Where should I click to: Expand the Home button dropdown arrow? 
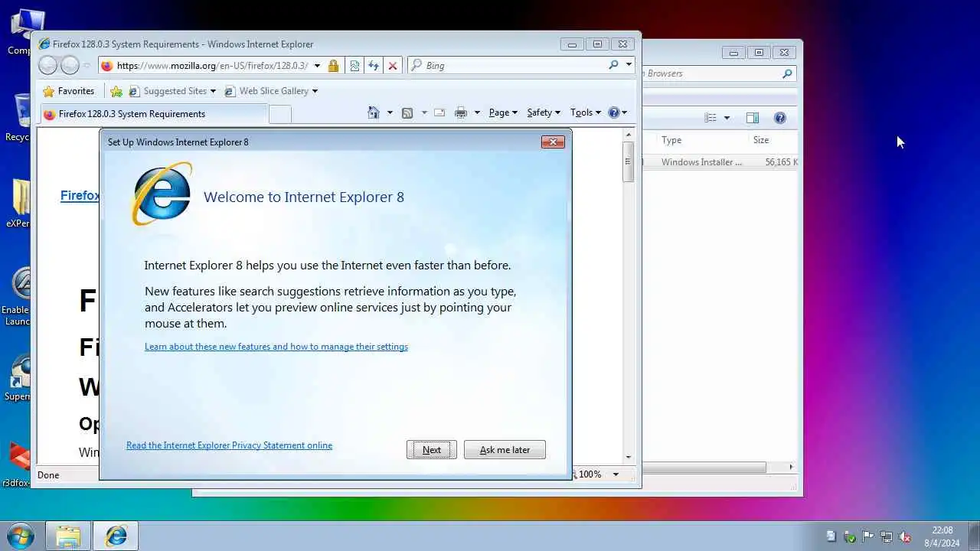(x=390, y=112)
